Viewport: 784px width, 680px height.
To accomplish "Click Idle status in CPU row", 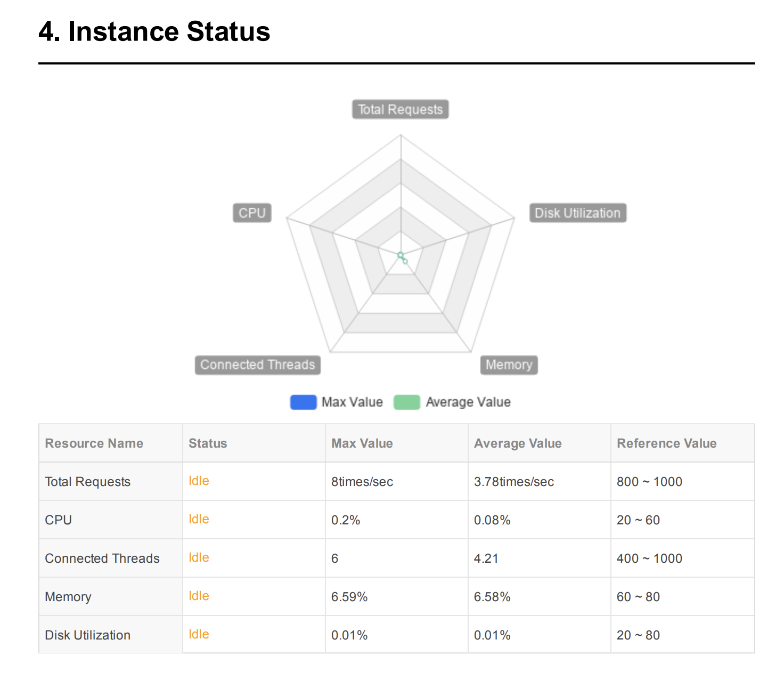I will (199, 519).
